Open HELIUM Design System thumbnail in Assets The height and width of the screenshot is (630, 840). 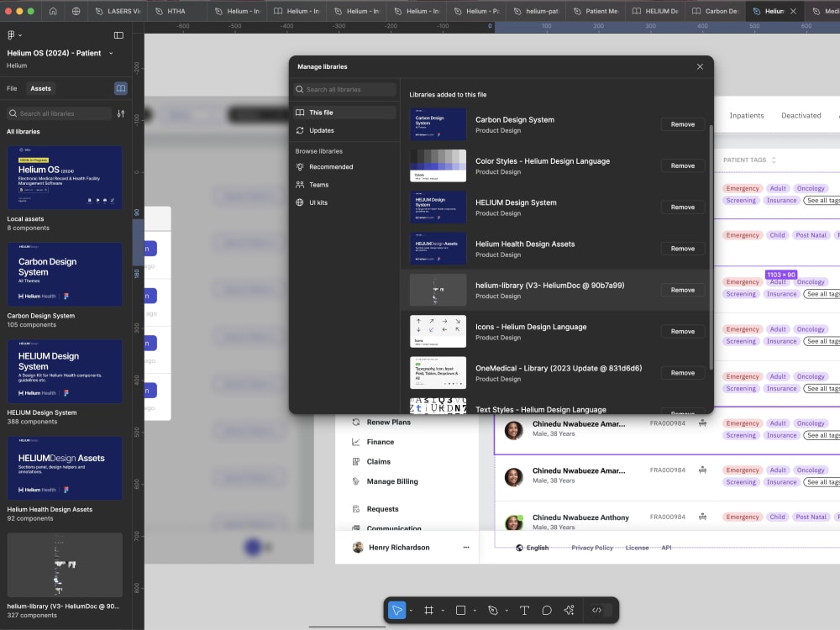[x=65, y=371]
